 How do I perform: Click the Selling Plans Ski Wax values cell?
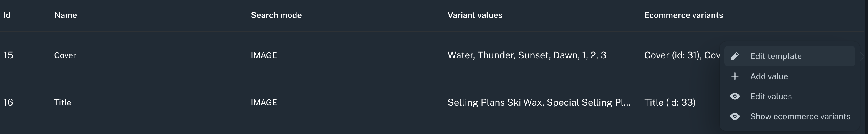539,103
